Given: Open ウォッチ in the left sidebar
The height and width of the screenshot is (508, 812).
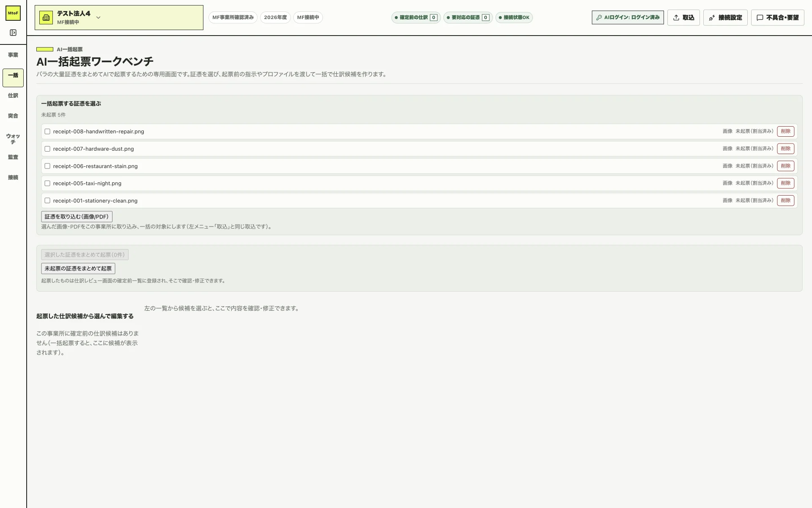Looking at the screenshot, I should tap(13, 139).
